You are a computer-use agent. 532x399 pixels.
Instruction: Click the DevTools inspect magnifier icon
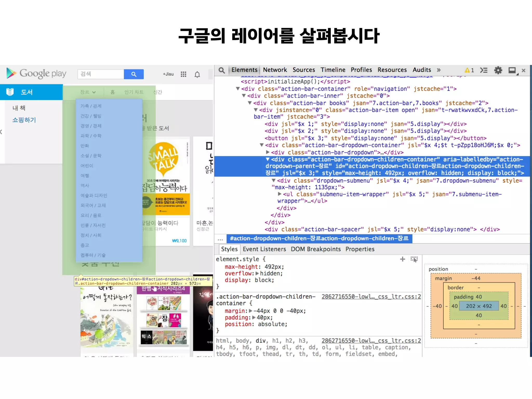pyautogui.click(x=222, y=70)
